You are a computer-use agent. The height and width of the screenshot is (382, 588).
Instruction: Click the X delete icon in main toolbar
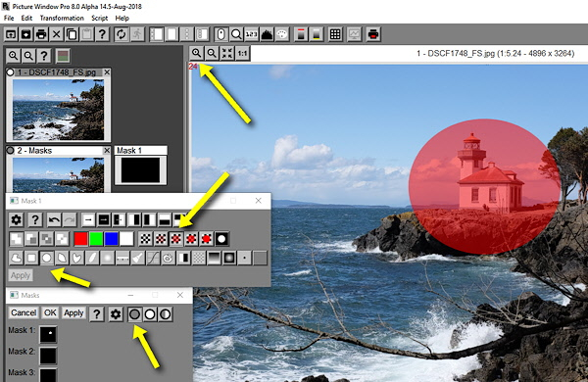[x=56, y=34]
